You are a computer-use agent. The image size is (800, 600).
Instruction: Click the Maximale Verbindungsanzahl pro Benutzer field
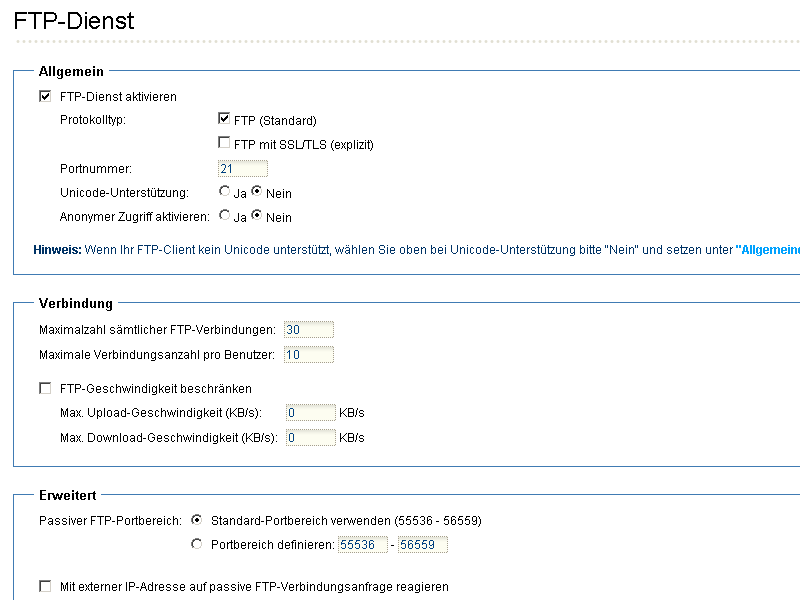309,355
